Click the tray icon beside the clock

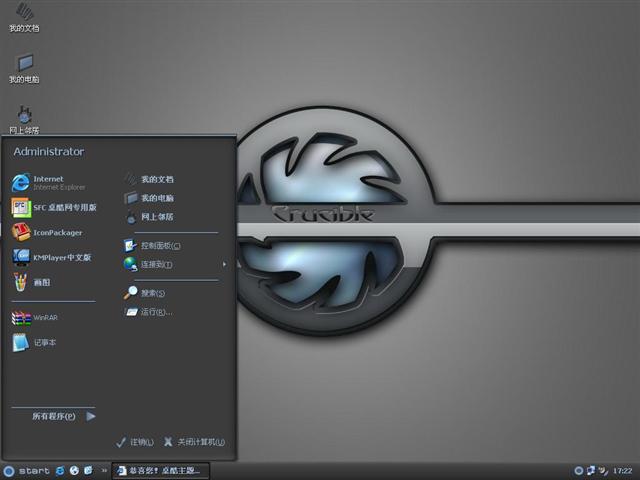tap(602, 471)
